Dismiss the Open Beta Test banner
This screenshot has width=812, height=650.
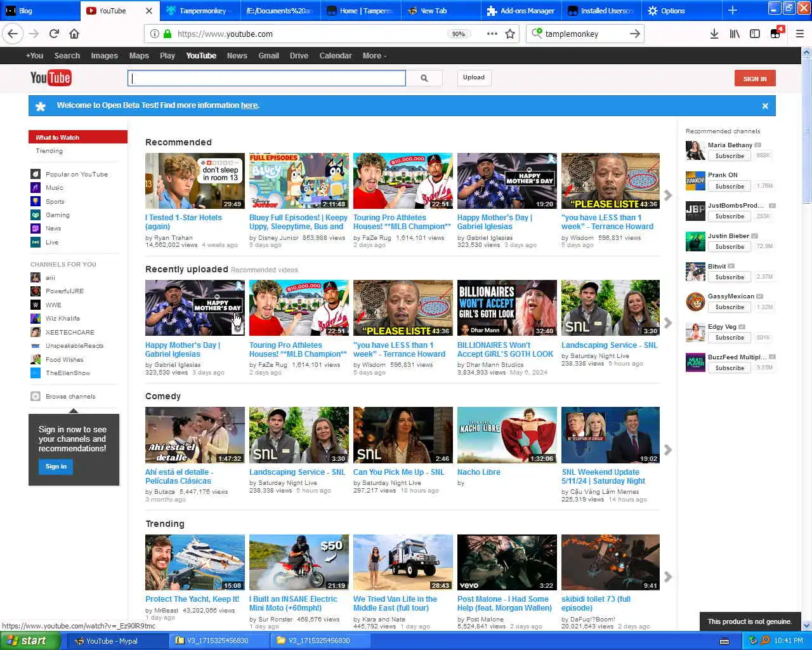(x=765, y=106)
